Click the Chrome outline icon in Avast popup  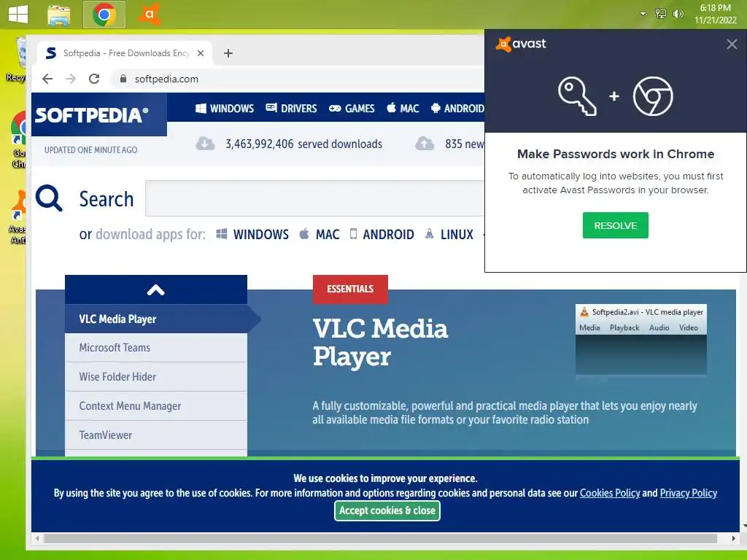pos(653,96)
